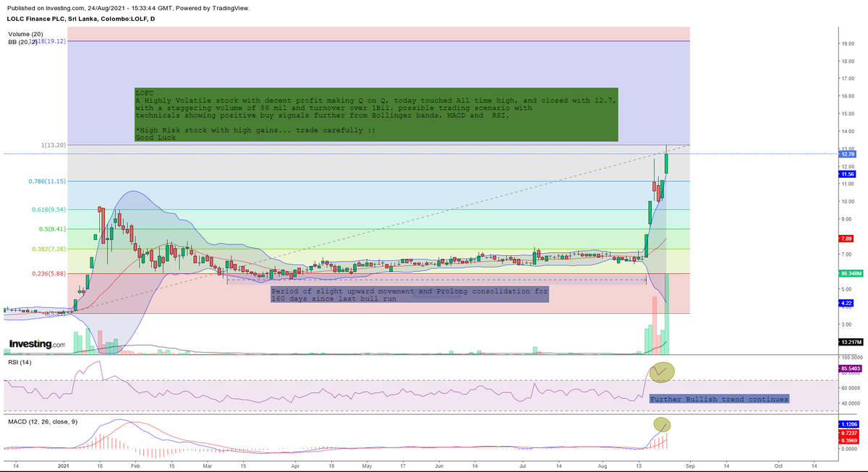Click the Further Bullish trend continues note

719,399
